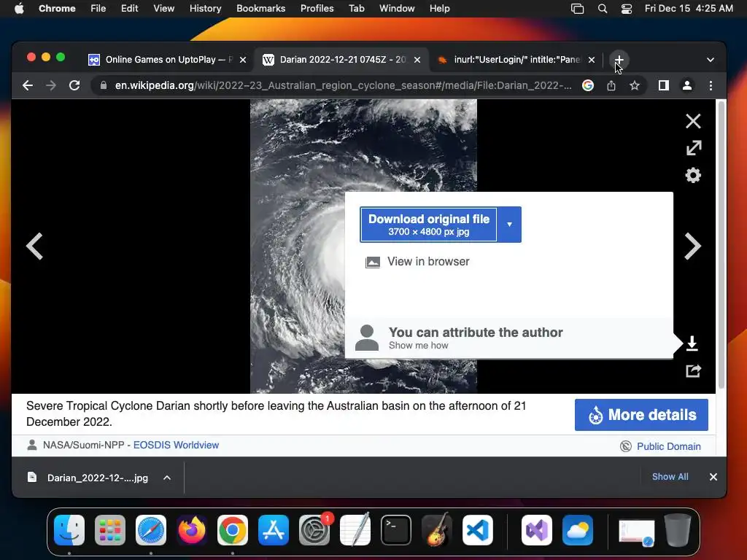Open EOSDIS Worldview source link
This screenshot has height=560, width=747.
176,446
